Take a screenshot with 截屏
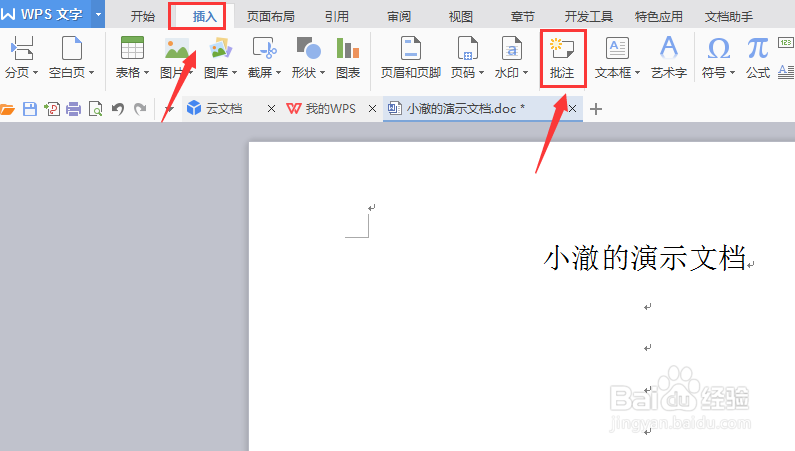The width and height of the screenshot is (795, 451). pyautogui.click(x=264, y=57)
